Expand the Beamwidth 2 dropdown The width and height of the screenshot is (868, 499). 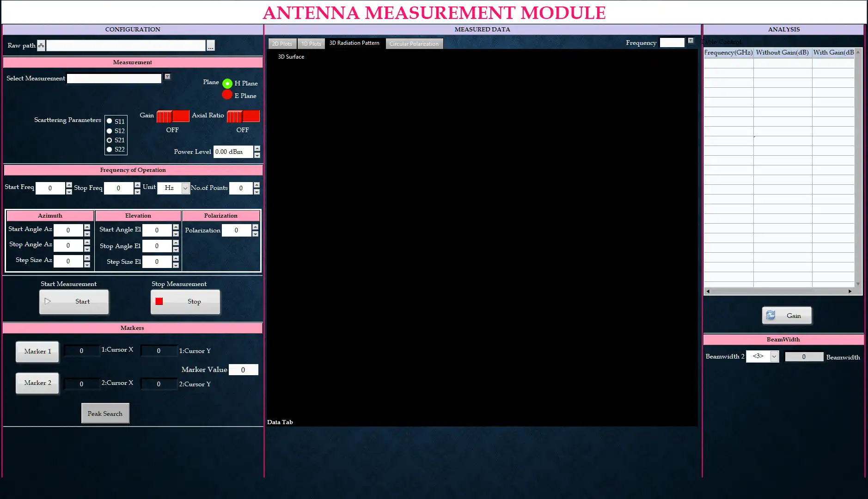pyautogui.click(x=774, y=356)
